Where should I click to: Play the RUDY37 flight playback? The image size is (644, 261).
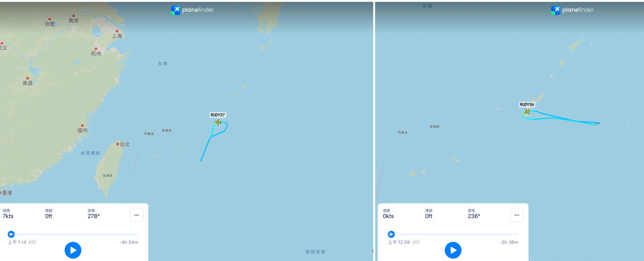pyautogui.click(x=73, y=250)
